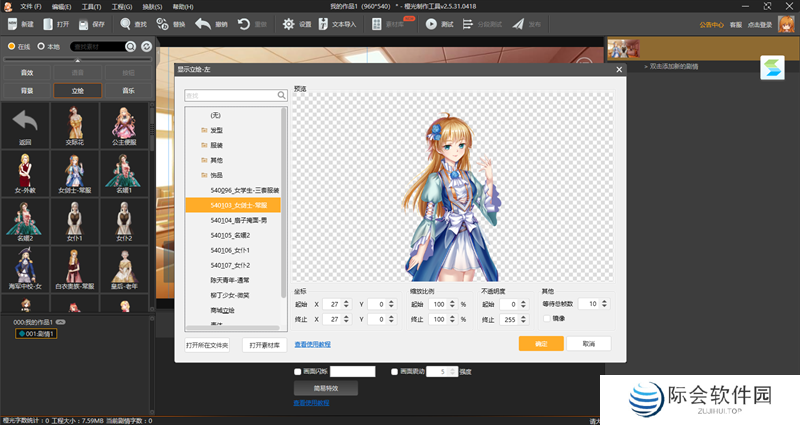Image resolution: width=800 pixels, height=425 pixels.
Task: Close the 显示立绘-左 dialog with X
Action: click(x=619, y=69)
